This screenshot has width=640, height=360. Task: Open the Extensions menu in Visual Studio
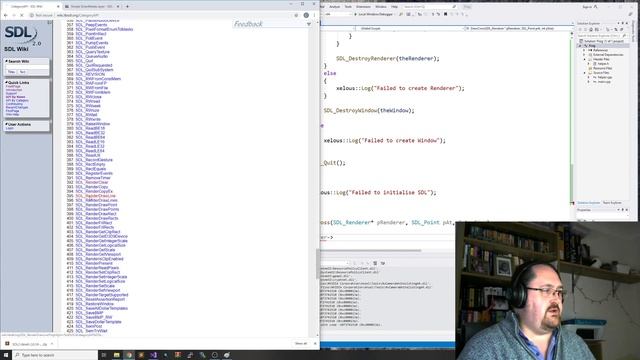click(363, 7)
